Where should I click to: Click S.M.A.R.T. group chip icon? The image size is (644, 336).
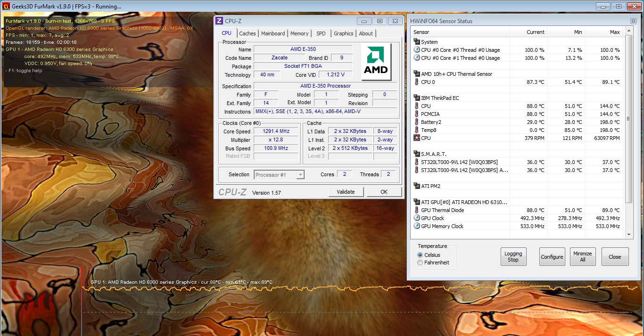(417, 154)
